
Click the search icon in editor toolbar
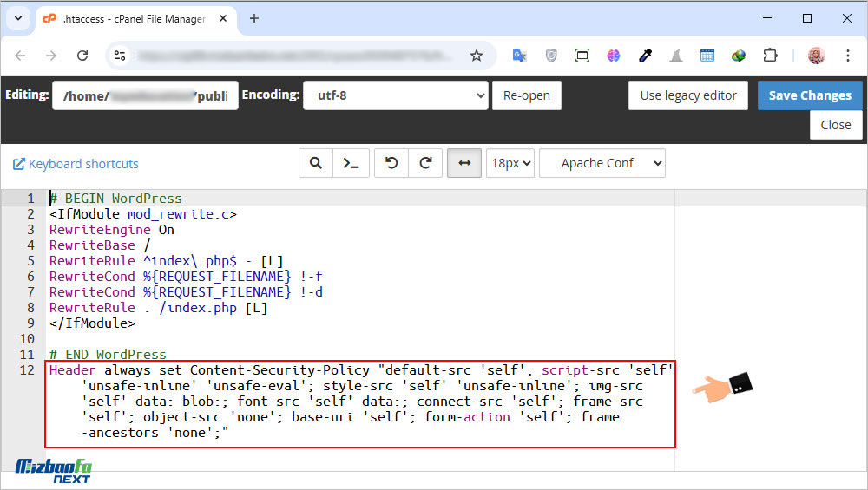click(316, 163)
